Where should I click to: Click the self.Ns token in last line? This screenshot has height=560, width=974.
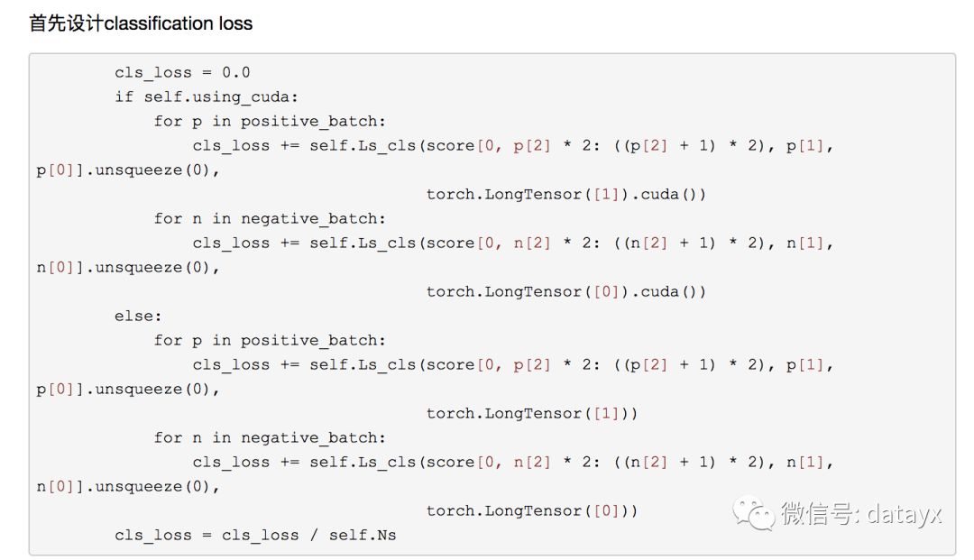tap(363, 535)
